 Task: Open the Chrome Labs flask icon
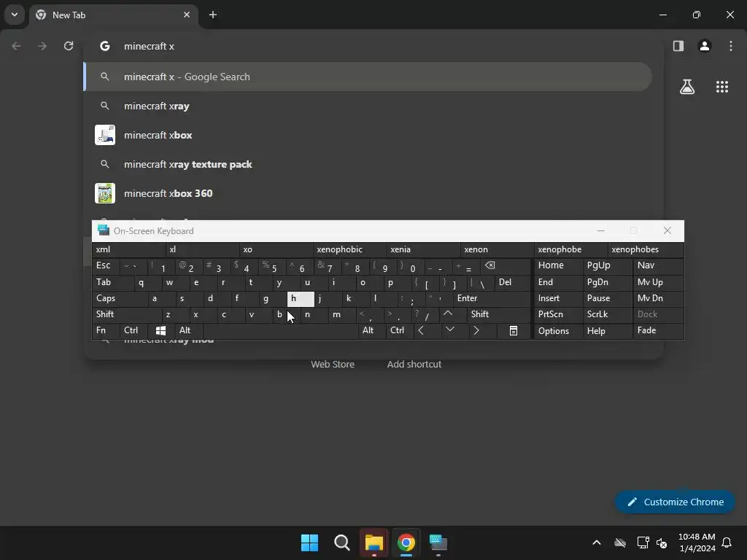click(686, 87)
